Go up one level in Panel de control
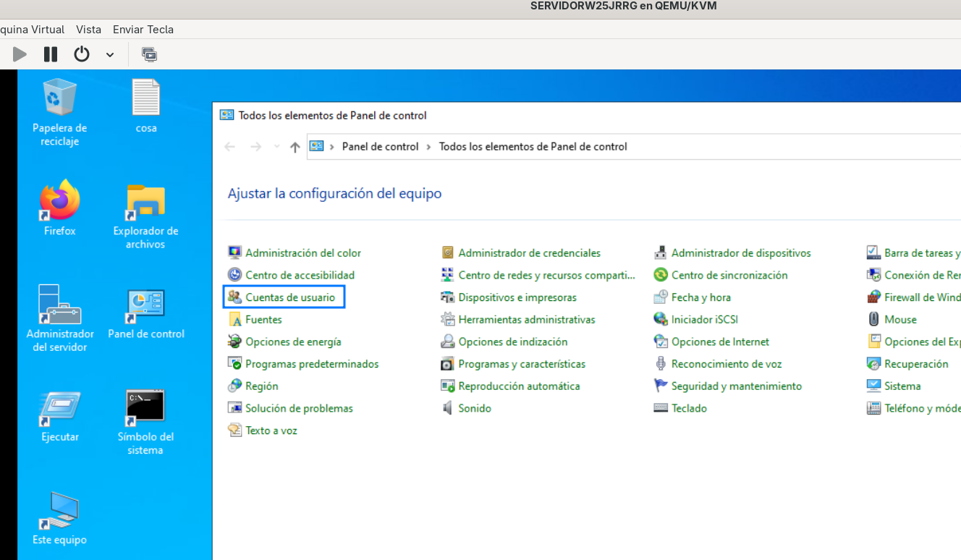The image size is (961, 560). tap(295, 147)
